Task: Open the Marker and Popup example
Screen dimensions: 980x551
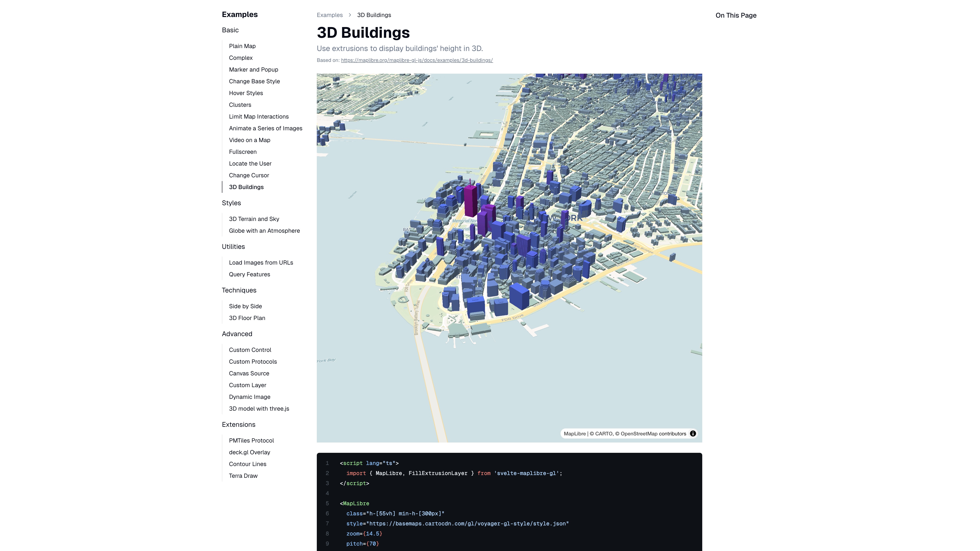Action: tap(253, 69)
